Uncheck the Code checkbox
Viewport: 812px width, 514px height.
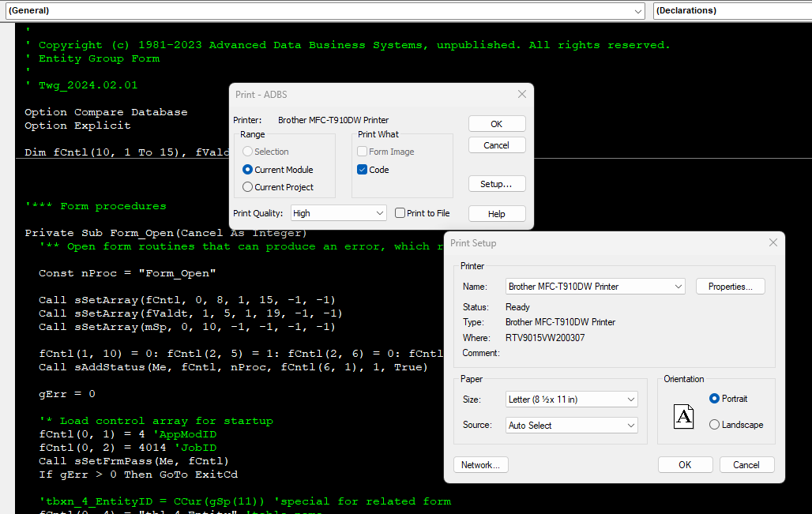tap(363, 170)
